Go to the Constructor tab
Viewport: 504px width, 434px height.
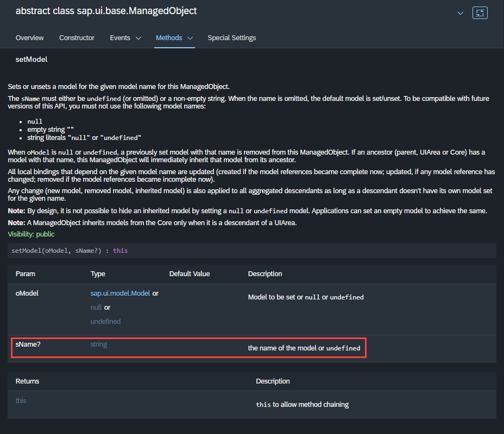(77, 38)
